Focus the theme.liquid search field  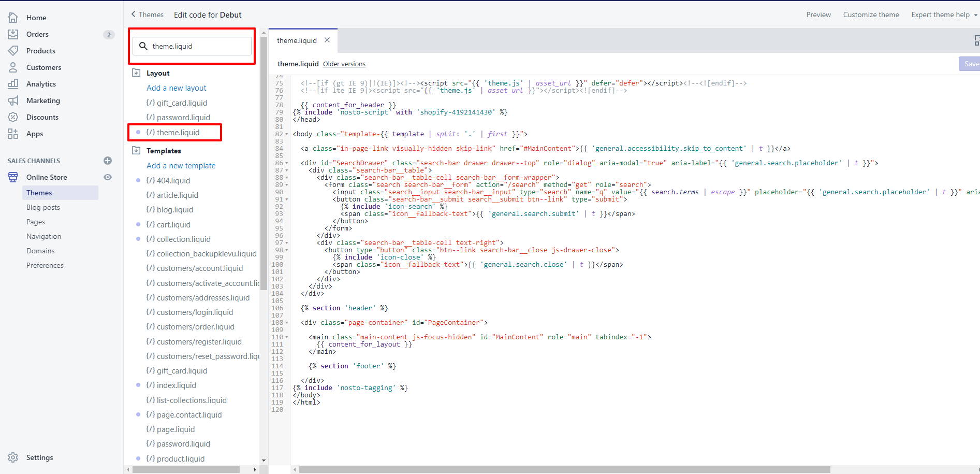coord(192,46)
